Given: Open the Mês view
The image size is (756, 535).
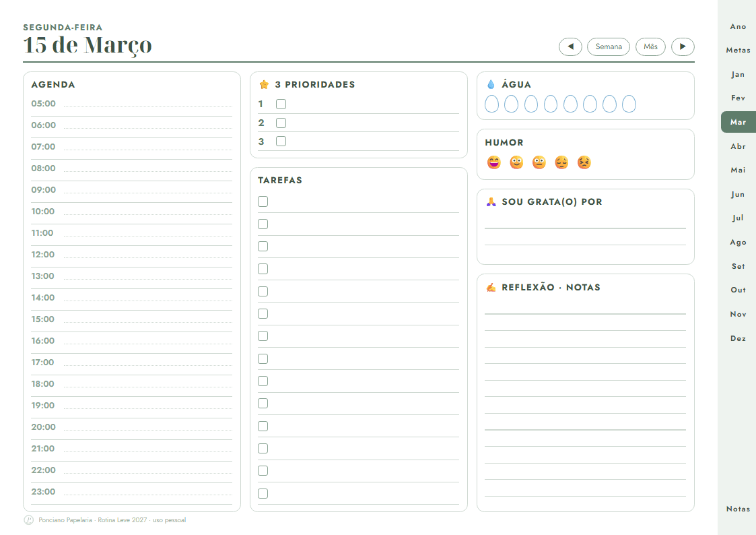Looking at the screenshot, I should point(650,46).
